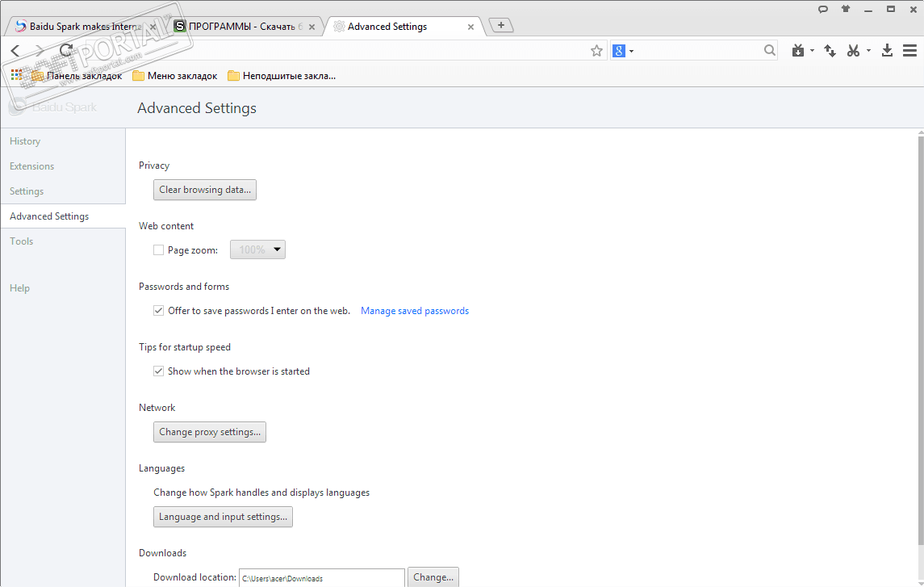This screenshot has width=924, height=587.
Task: Click the media download TV icon
Action: [798, 51]
